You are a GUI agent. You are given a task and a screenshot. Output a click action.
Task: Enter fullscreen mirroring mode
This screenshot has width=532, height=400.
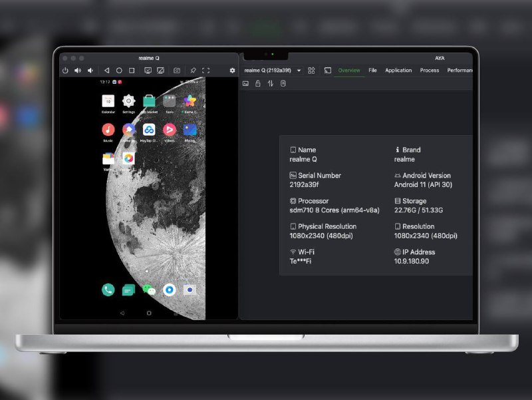coord(206,71)
